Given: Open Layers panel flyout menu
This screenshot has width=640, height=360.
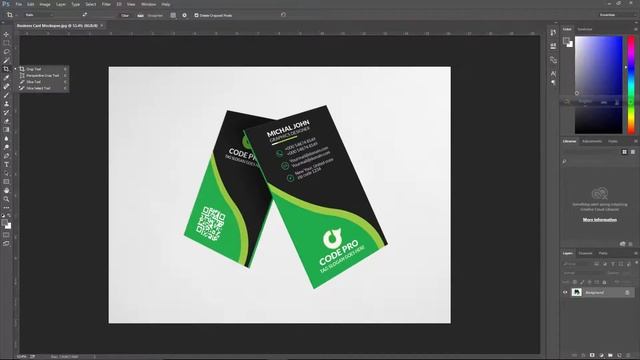Looking at the screenshot, I should click(x=636, y=253).
